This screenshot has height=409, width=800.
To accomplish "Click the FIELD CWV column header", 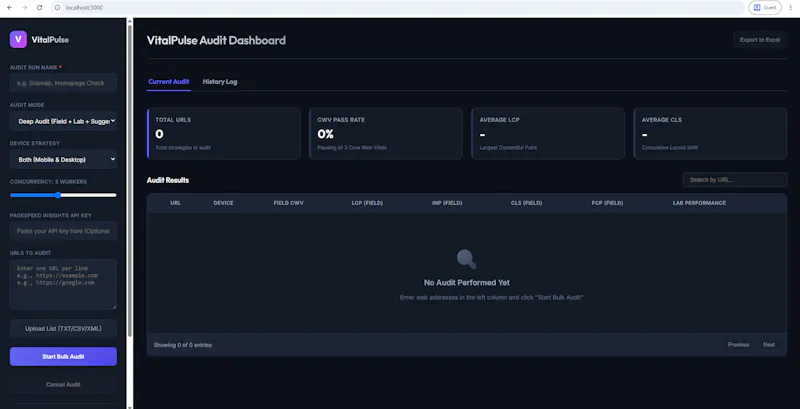I will (288, 203).
